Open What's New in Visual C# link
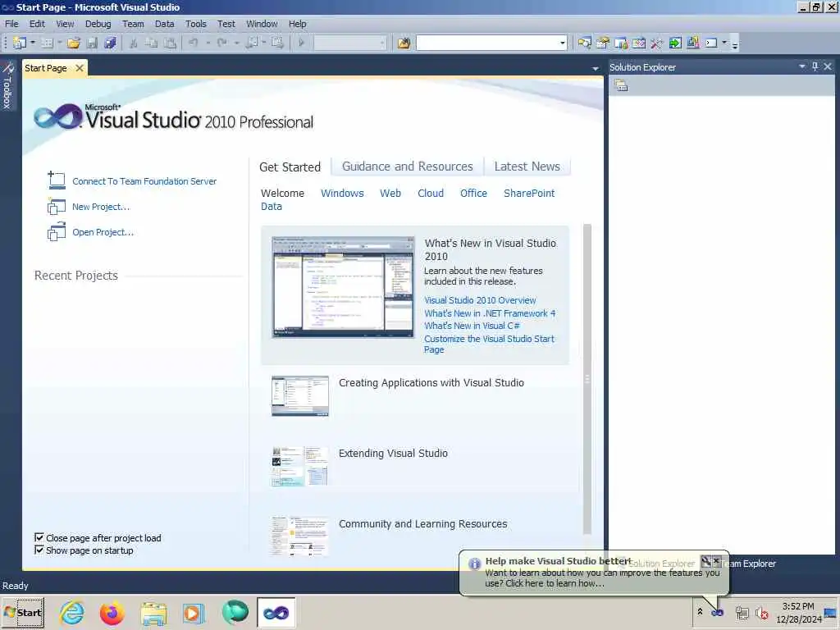 tap(472, 326)
